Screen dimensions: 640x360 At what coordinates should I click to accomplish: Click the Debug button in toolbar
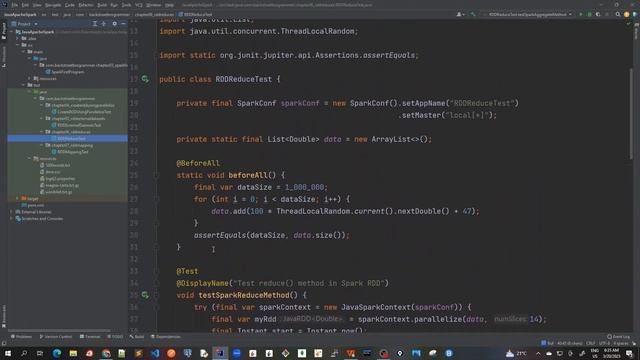tap(589, 14)
